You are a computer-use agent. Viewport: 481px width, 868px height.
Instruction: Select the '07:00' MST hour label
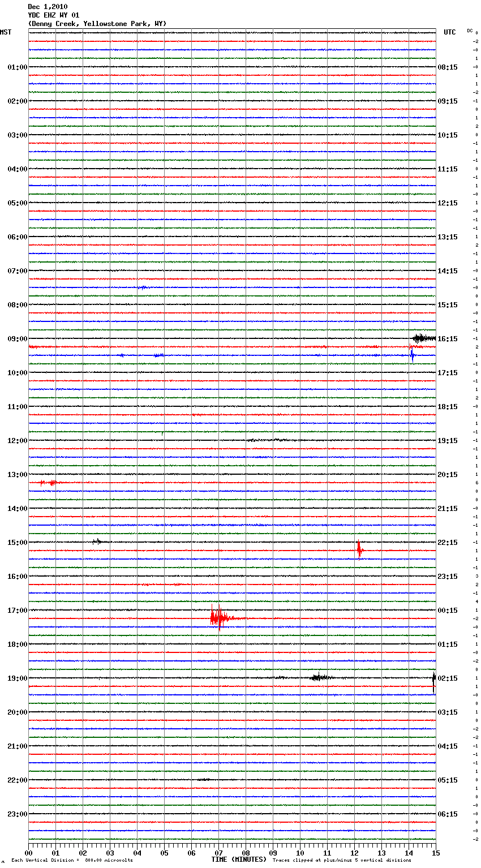pyautogui.click(x=18, y=271)
